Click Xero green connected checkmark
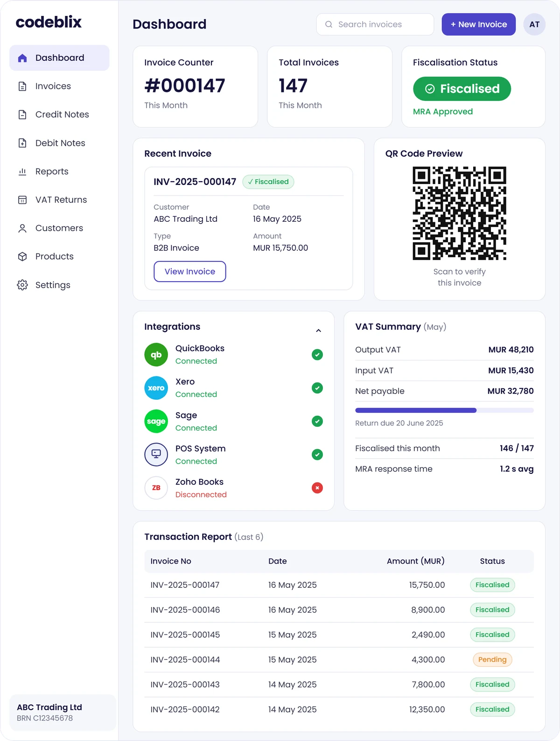Image resolution: width=560 pixels, height=741 pixels. pyautogui.click(x=317, y=388)
